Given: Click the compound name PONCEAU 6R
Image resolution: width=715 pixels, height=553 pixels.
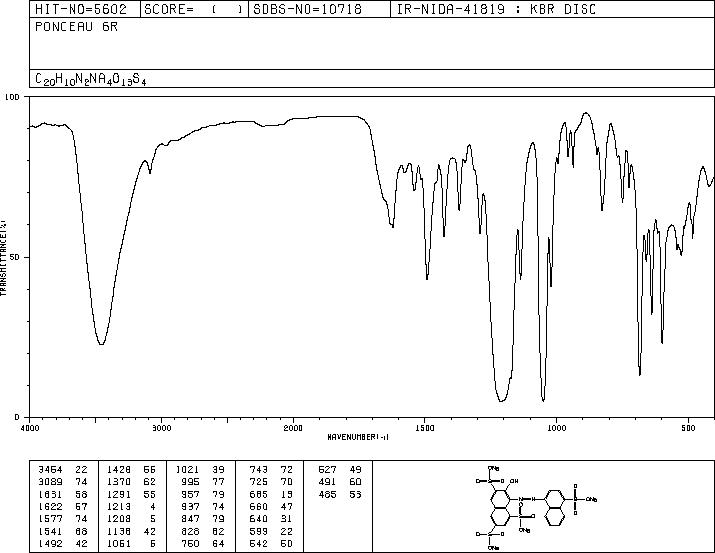Looking at the screenshot, I should [76, 27].
